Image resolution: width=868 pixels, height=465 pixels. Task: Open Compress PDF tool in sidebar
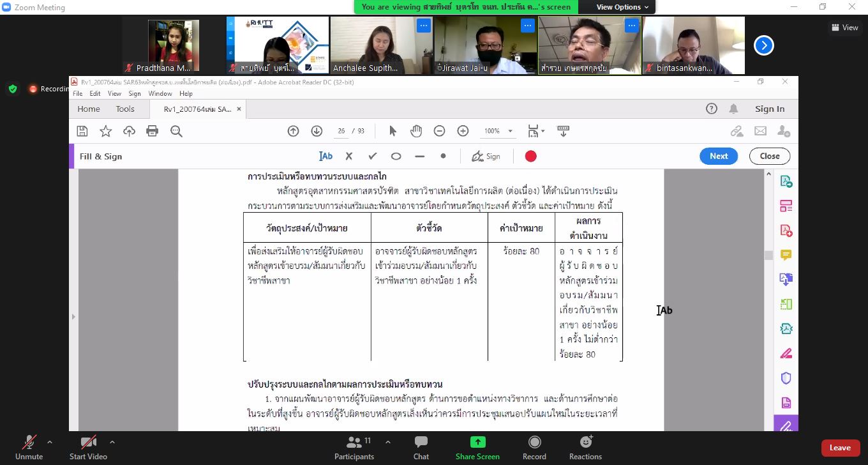pyautogui.click(x=786, y=329)
